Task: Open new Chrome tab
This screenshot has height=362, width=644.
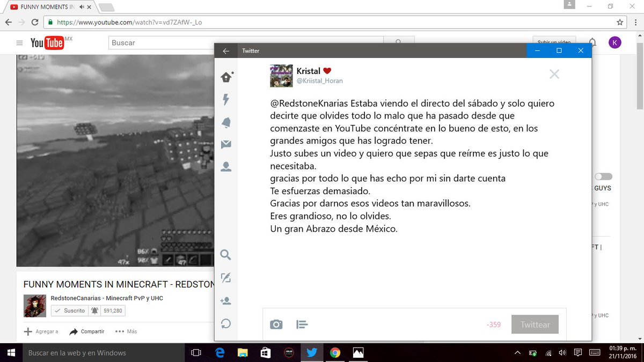Action: coord(106,8)
